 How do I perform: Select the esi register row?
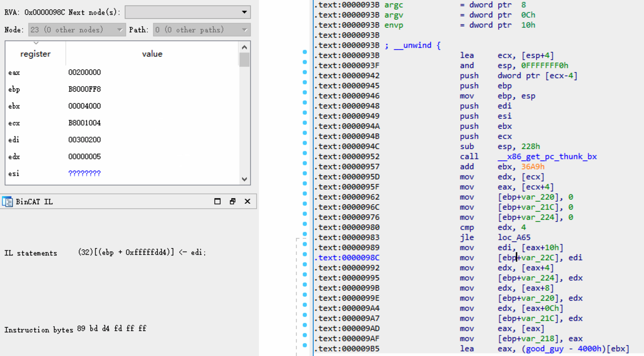pyautogui.click(x=122, y=173)
